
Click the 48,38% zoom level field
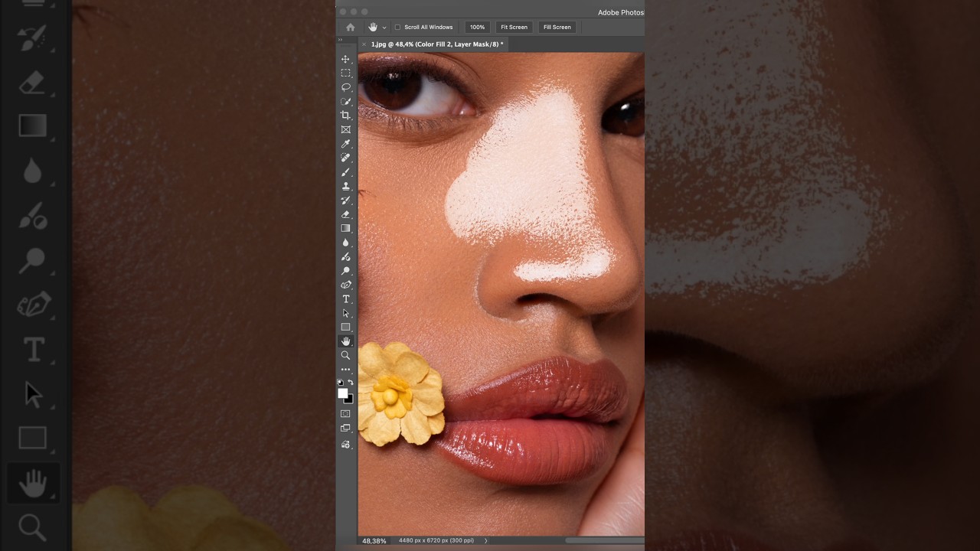[374, 541]
